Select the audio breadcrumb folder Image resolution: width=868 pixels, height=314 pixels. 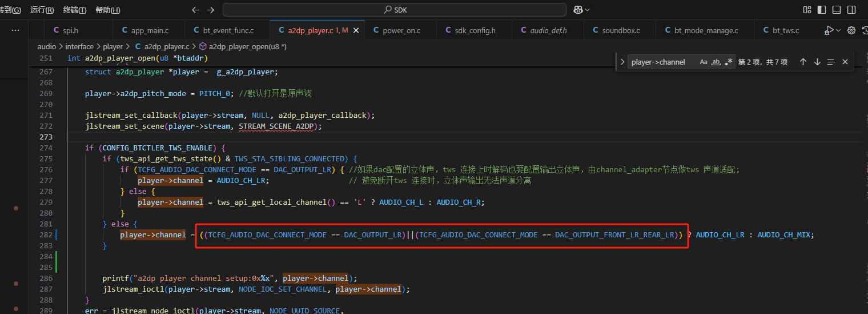tap(47, 47)
